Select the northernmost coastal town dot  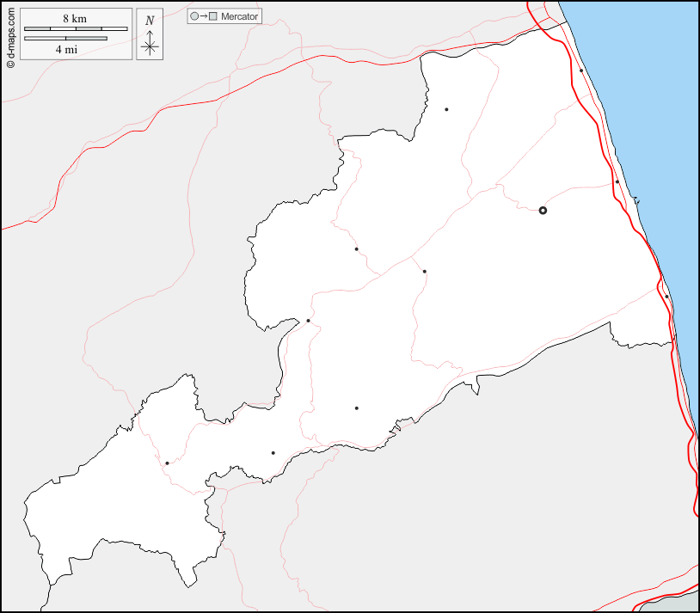pos(581,70)
